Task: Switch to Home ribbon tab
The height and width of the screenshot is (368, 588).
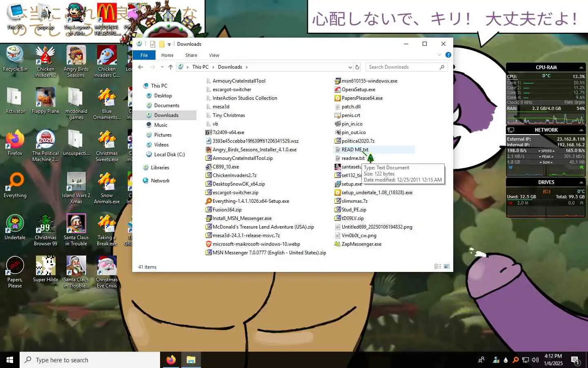Action: [167, 55]
